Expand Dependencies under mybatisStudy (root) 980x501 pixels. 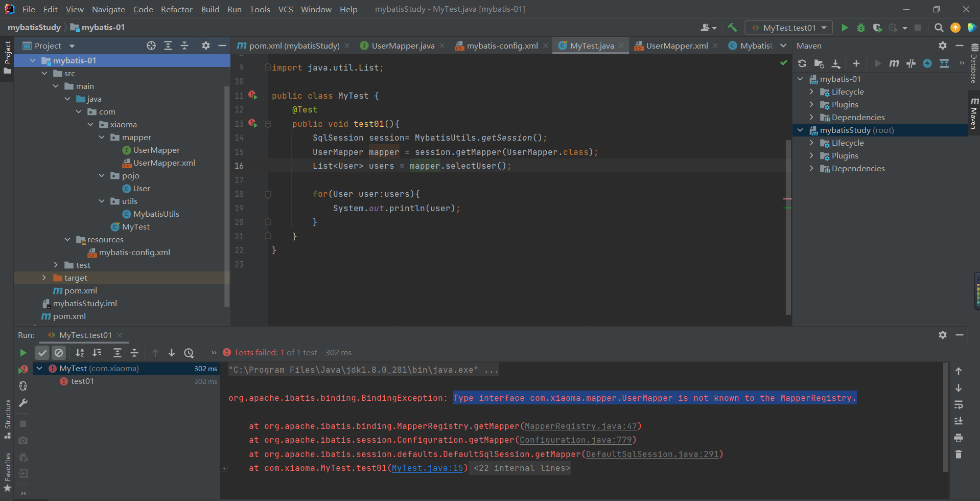click(811, 168)
